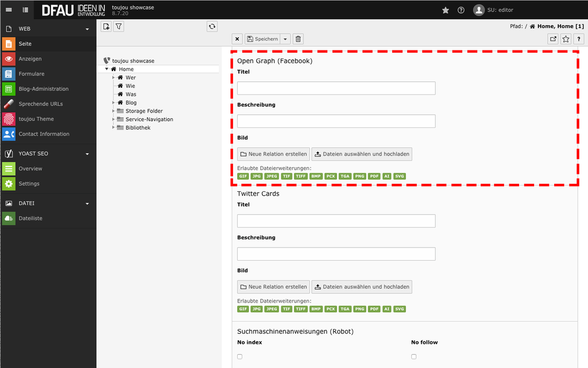Click Dateien auswählen und hochladen under Twitter Cards

point(362,286)
